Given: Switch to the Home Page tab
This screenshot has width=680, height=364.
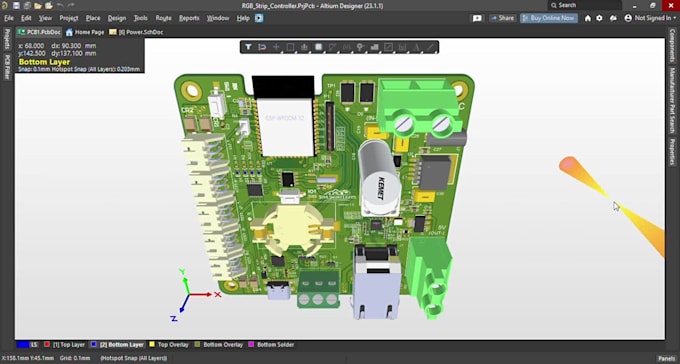Looking at the screenshot, I should point(85,32).
